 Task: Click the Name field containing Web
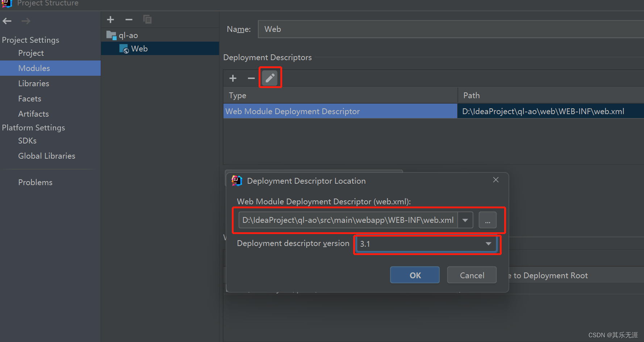[451, 29]
